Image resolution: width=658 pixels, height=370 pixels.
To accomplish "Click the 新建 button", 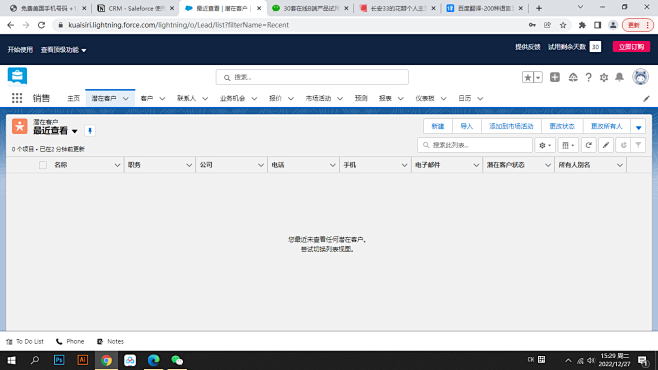I will [438, 126].
